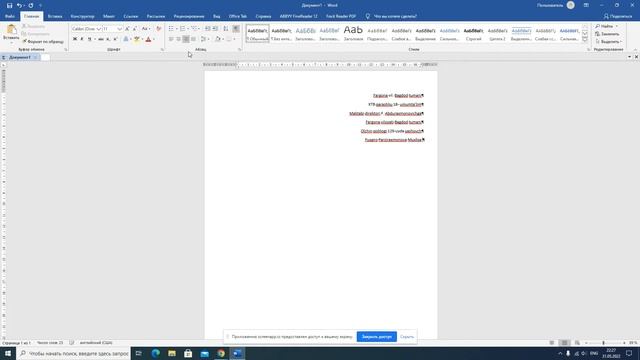The height and width of the screenshot is (360, 640).
Task: Paste clipboard contents with the Вставить button
Action: pyautogui.click(x=11, y=32)
